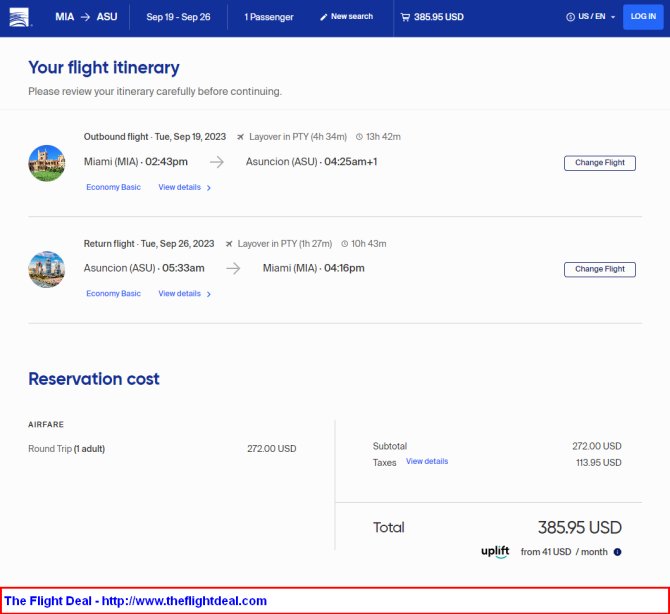The height and width of the screenshot is (614, 670).
Task: Click the LOG IN button
Action: [x=643, y=17]
